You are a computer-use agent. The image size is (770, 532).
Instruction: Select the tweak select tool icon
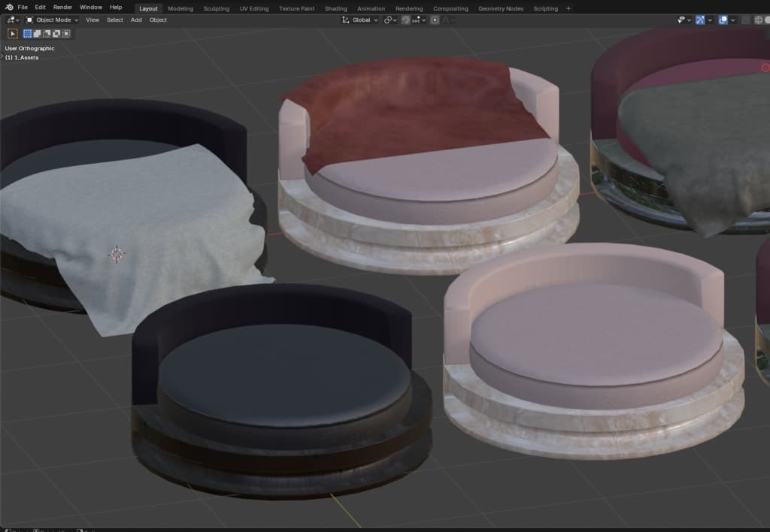point(13,33)
